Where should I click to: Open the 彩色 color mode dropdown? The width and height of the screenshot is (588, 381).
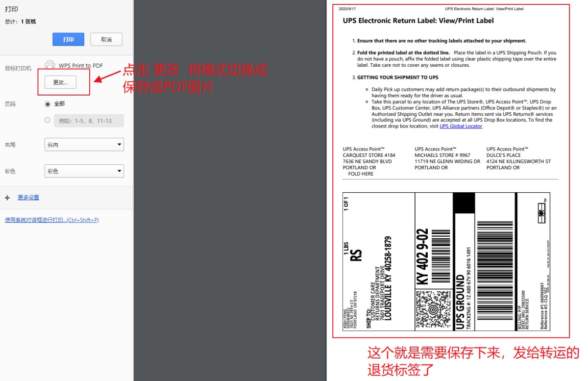(x=84, y=171)
